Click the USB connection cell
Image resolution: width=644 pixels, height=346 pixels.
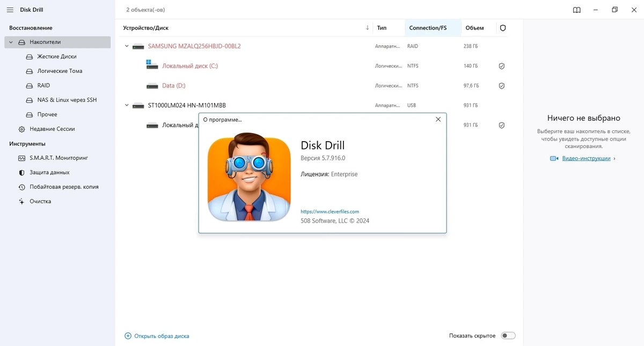click(412, 106)
